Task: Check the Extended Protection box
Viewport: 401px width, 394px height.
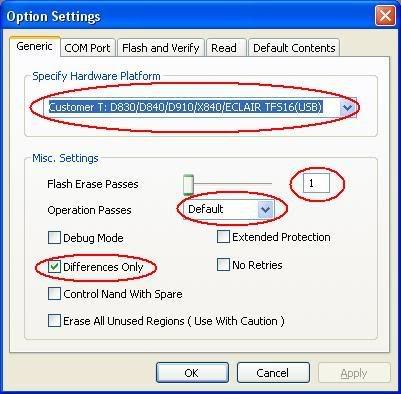Action: 223,237
